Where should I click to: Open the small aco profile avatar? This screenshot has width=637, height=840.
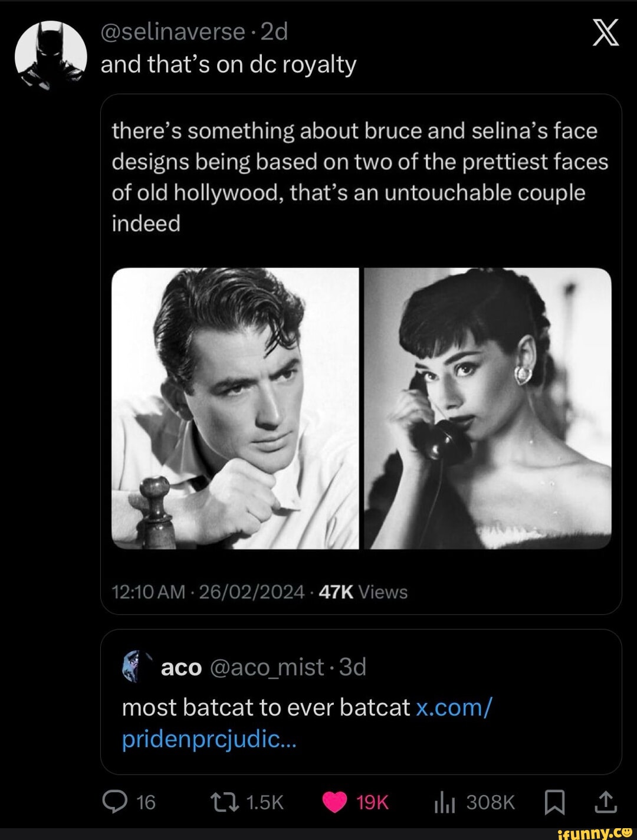coord(131,667)
